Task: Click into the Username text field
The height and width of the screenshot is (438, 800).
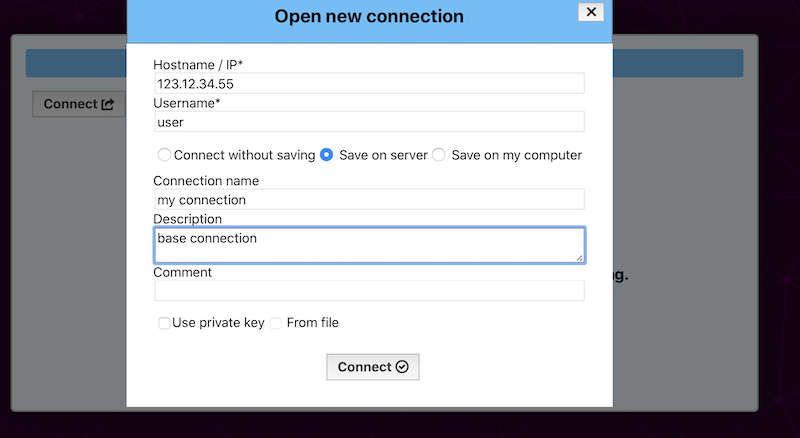Action: click(x=368, y=122)
